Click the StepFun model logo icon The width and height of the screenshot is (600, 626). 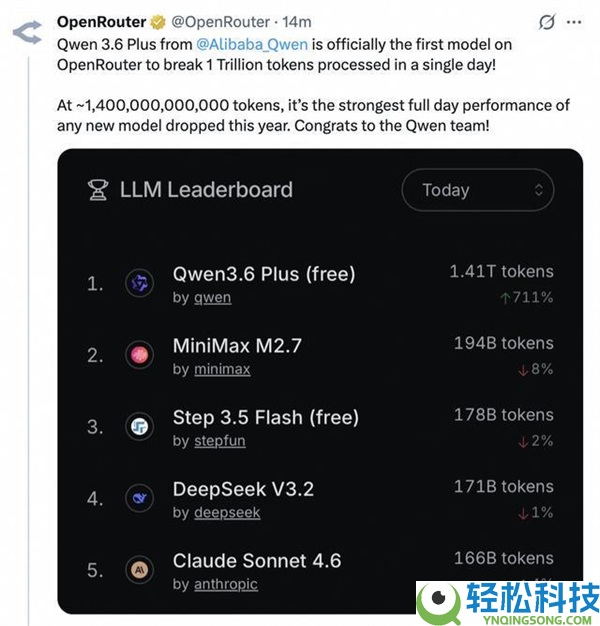(x=139, y=427)
